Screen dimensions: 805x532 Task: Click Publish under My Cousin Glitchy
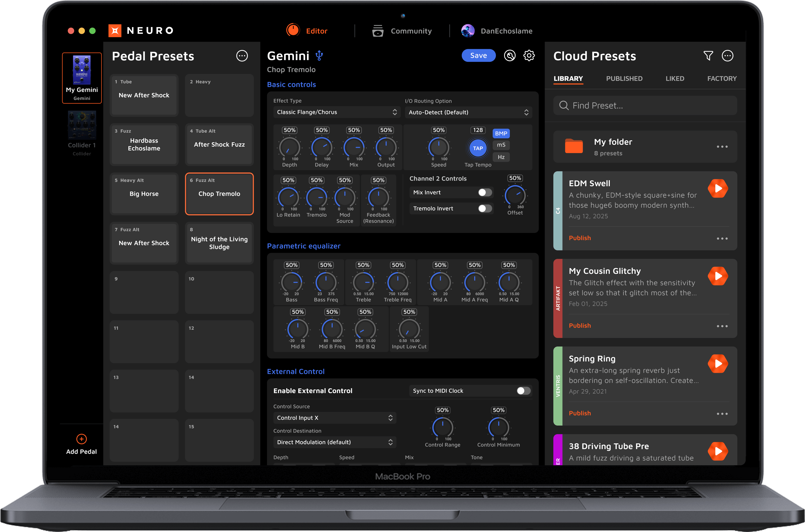pos(580,325)
